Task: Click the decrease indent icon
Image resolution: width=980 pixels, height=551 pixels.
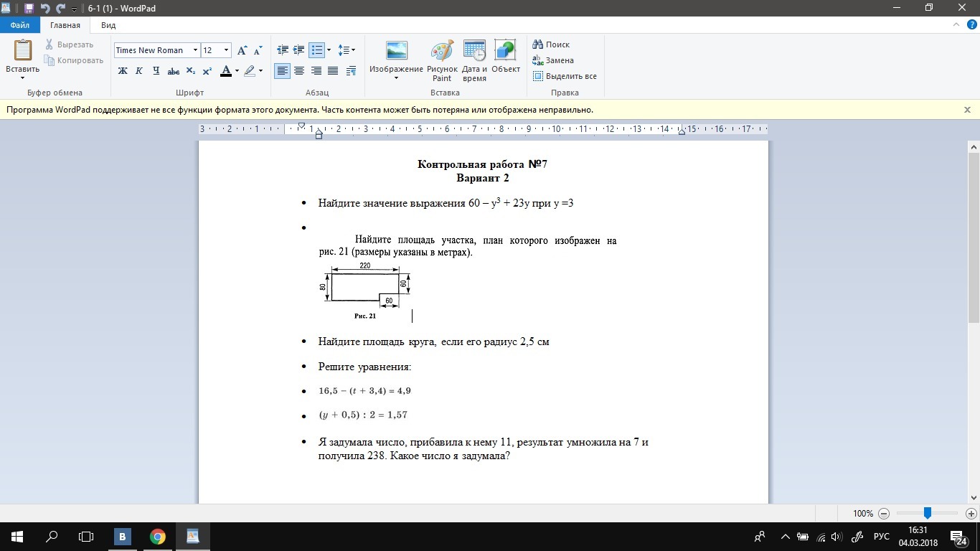Action: (x=283, y=50)
